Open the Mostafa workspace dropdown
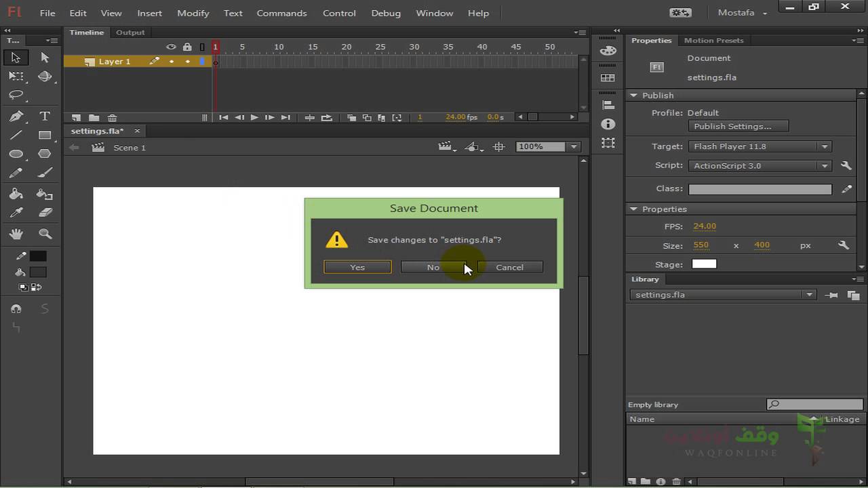868x488 pixels. [743, 13]
